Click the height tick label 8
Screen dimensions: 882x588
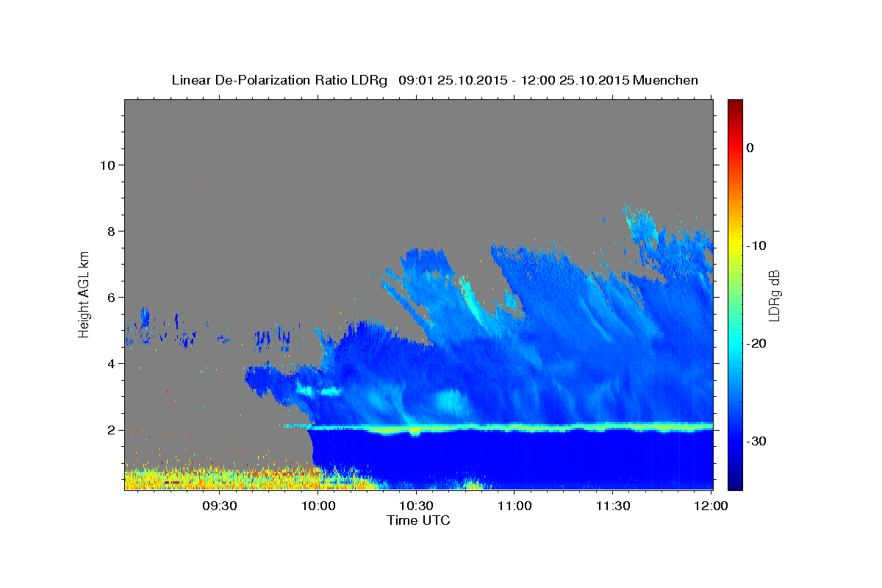[111, 232]
